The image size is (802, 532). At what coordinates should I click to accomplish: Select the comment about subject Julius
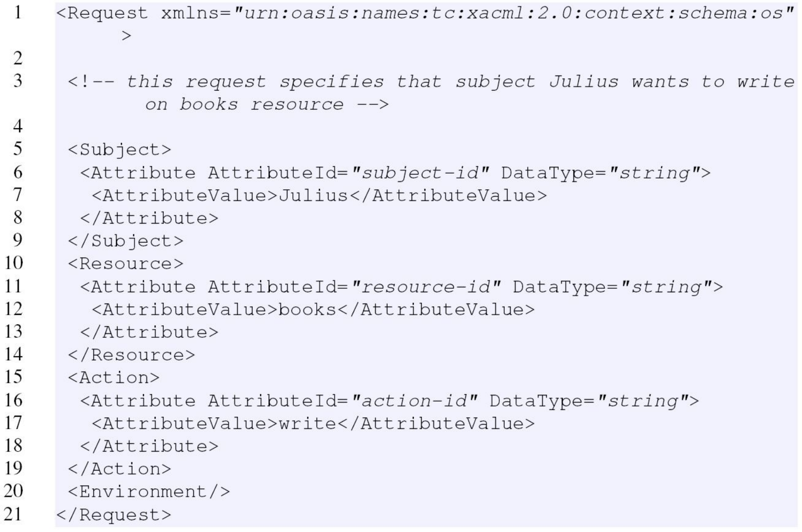pos(431,93)
